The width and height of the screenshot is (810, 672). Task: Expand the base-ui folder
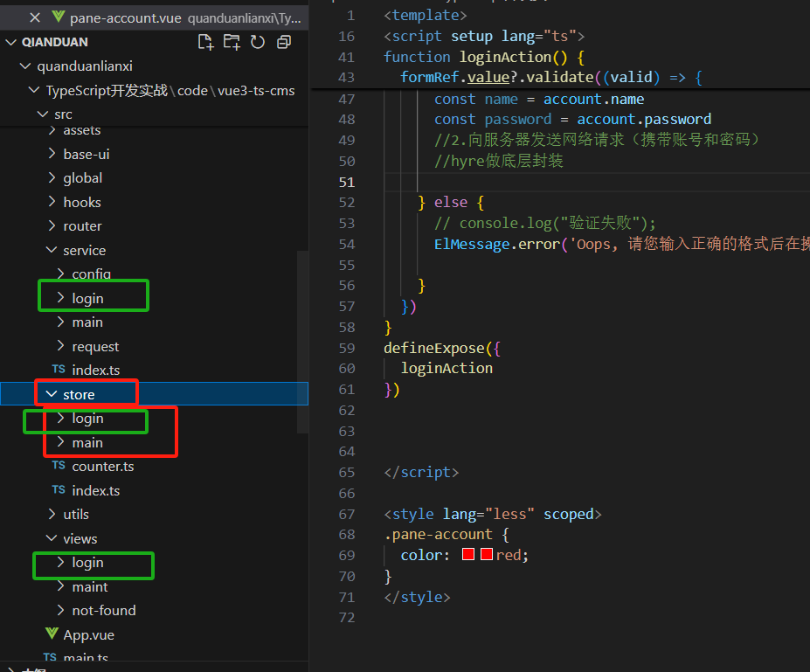pyautogui.click(x=52, y=154)
